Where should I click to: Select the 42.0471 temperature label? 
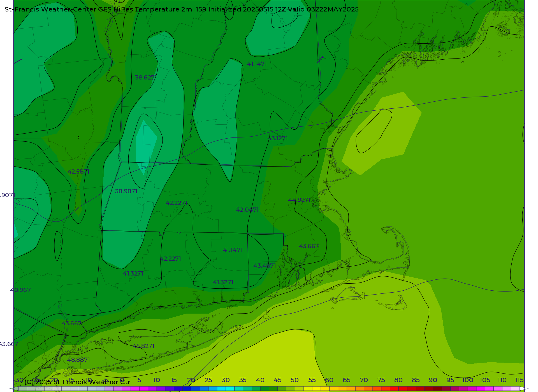(x=247, y=210)
